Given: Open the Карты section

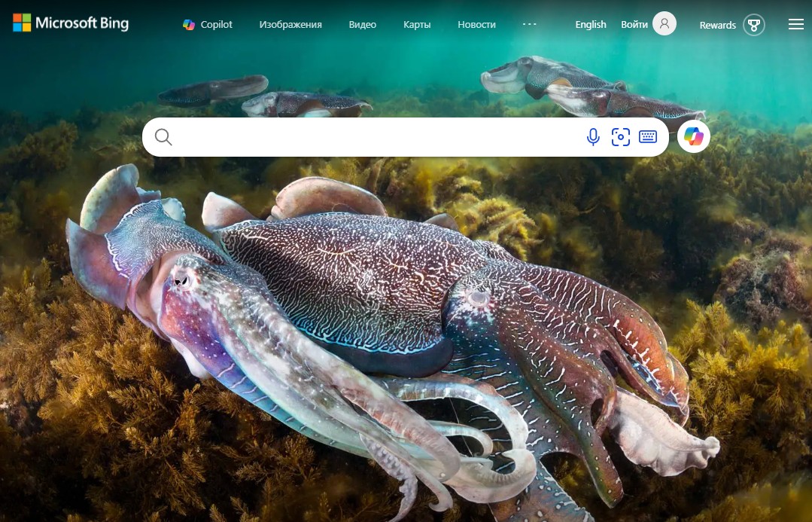Looking at the screenshot, I should click(x=416, y=24).
